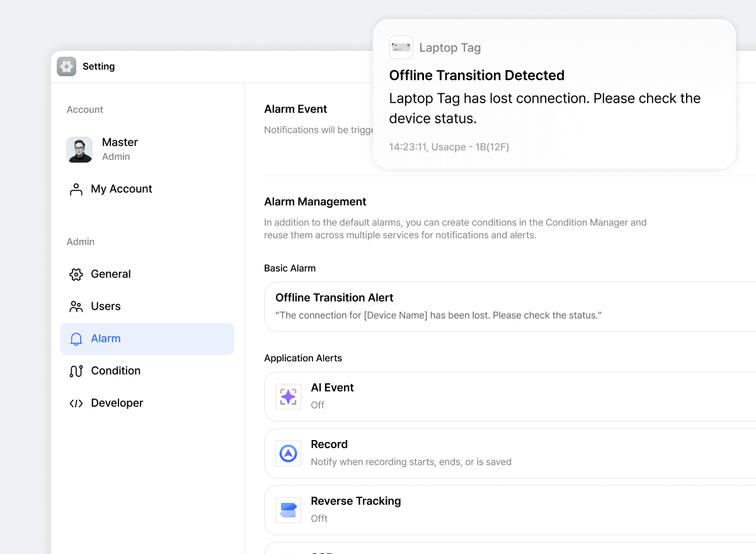Click the Record app icon
Screen dimensions: 756x554
click(x=288, y=453)
